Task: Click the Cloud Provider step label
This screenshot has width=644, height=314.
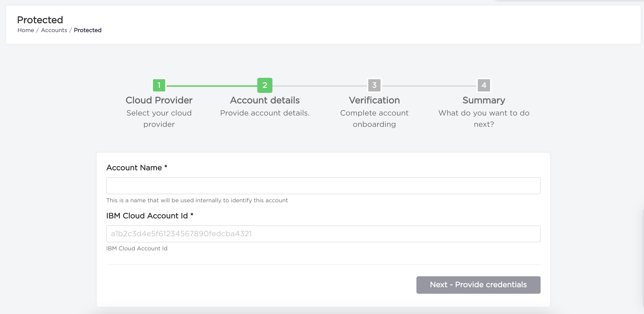Action: [x=159, y=100]
